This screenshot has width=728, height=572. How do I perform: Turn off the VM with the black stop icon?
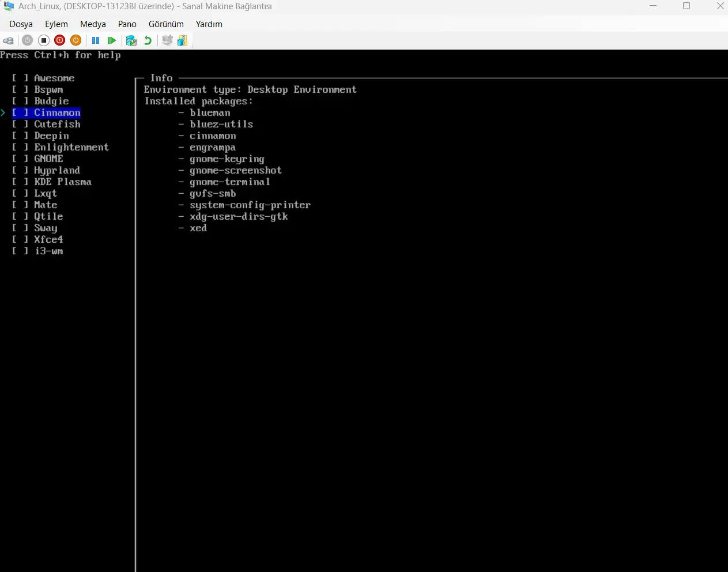[43, 40]
